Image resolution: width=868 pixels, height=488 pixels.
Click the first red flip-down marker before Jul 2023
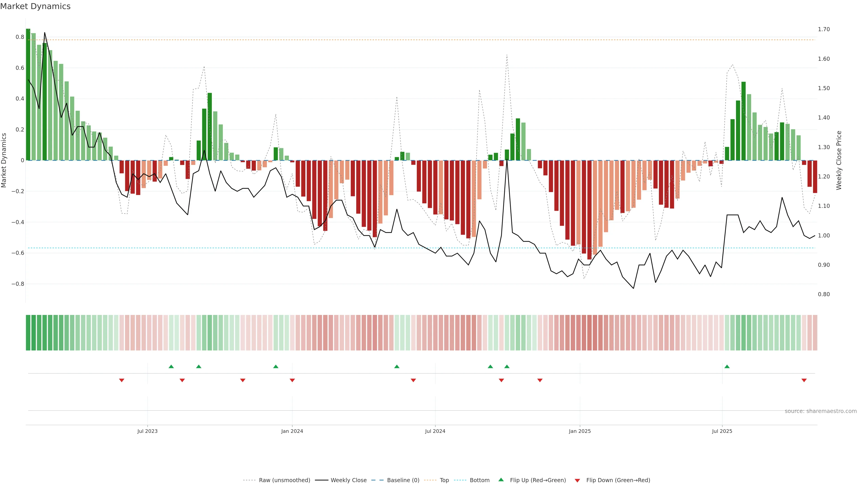(122, 380)
